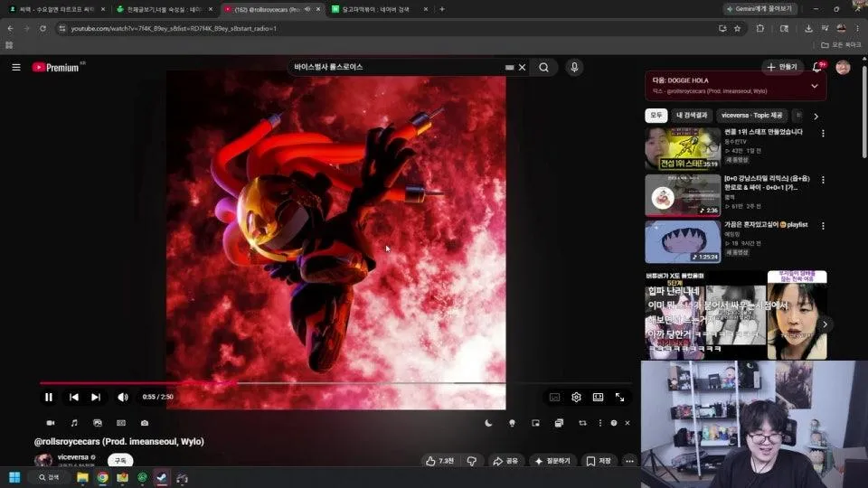Open options menu for first recommended video
The width and height of the screenshot is (868, 488).
(x=823, y=134)
